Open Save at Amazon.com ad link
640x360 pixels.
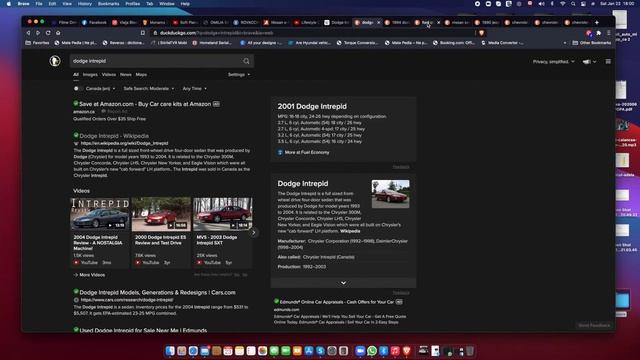point(145,104)
